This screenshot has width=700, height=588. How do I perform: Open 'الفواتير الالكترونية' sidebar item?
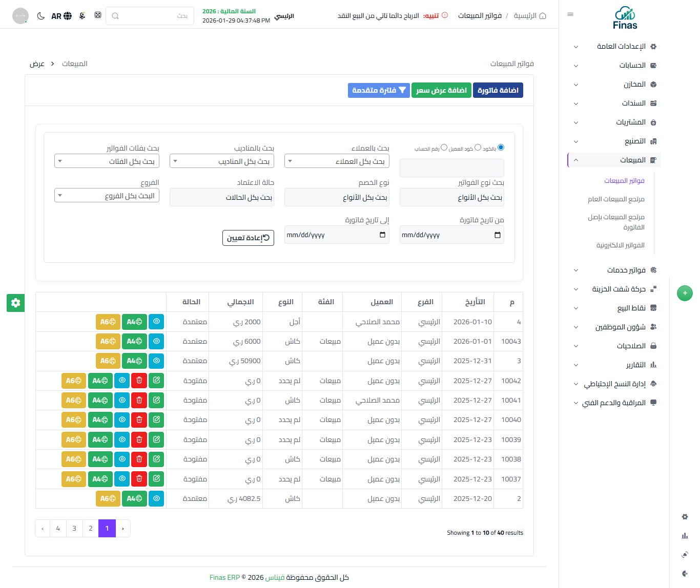620,245
